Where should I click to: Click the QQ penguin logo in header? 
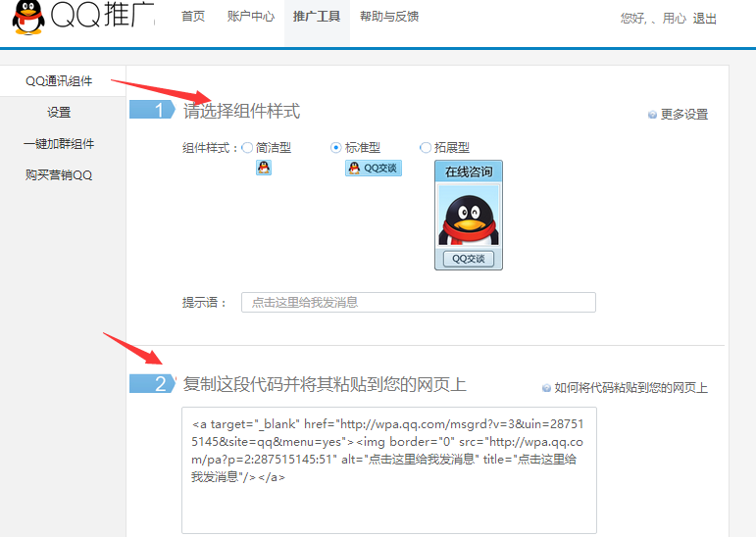coord(29,17)
